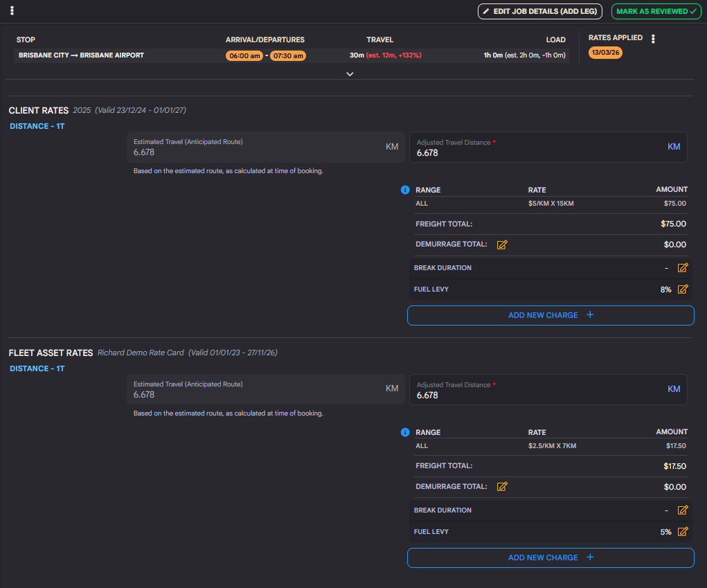Screen dimensions: 707x588
Task: Click the Stop column header
Action: point(26,39)
